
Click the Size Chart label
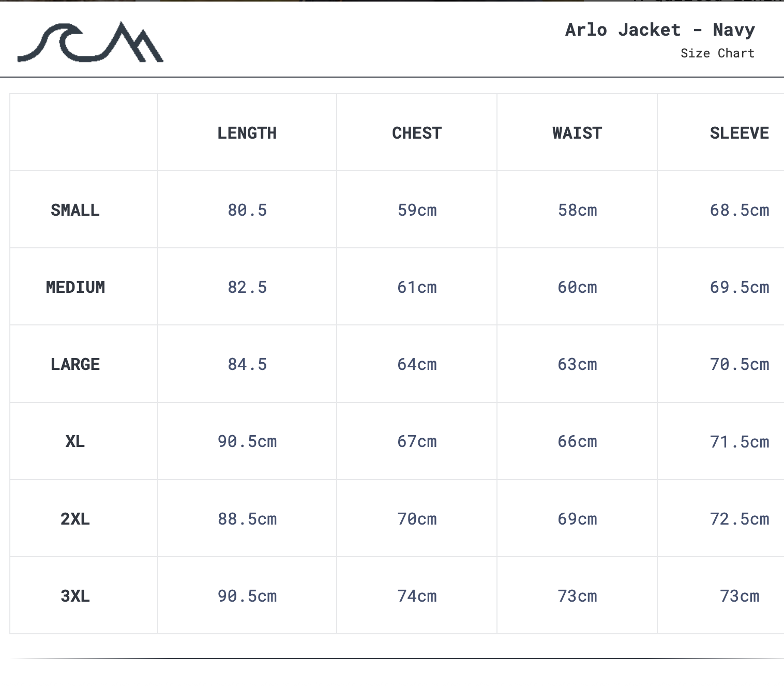tap(718, 52)
